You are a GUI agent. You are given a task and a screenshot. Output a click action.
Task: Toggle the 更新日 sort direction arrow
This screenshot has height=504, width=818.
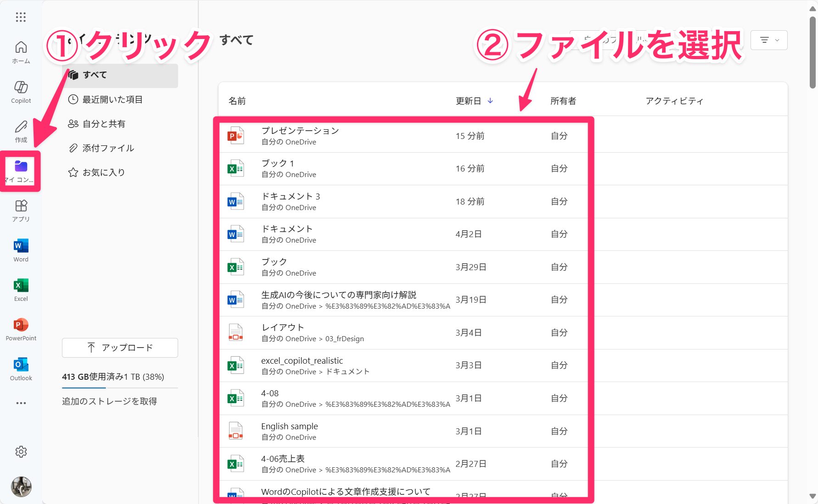[x=490, y=100]
